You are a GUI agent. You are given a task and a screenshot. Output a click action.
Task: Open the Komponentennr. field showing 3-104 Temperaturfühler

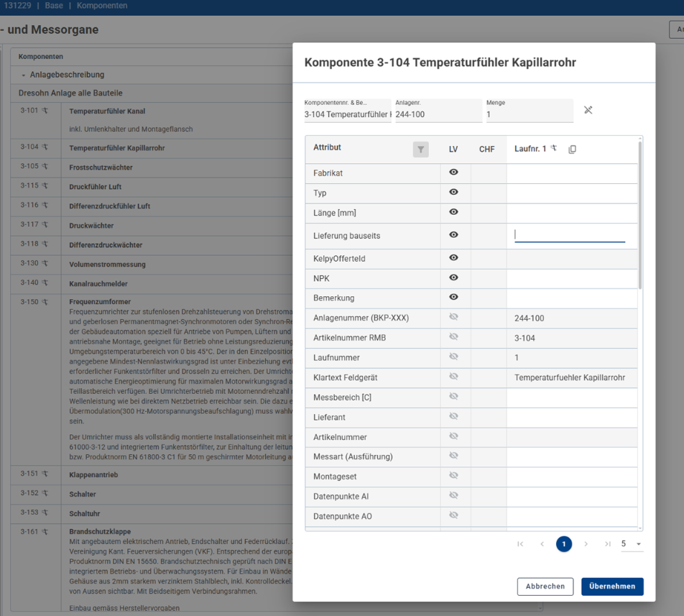348,114
